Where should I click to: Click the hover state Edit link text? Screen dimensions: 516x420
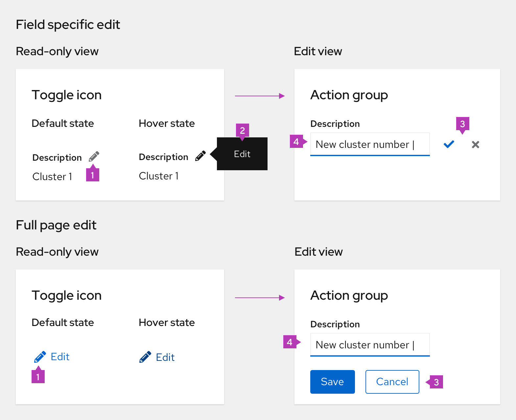(165, 357)
